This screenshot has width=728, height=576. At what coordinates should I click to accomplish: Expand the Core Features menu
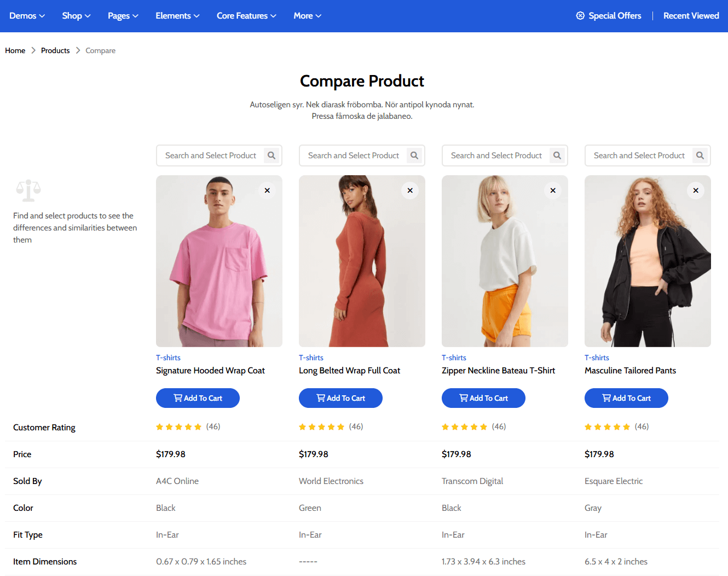(246, 16)
